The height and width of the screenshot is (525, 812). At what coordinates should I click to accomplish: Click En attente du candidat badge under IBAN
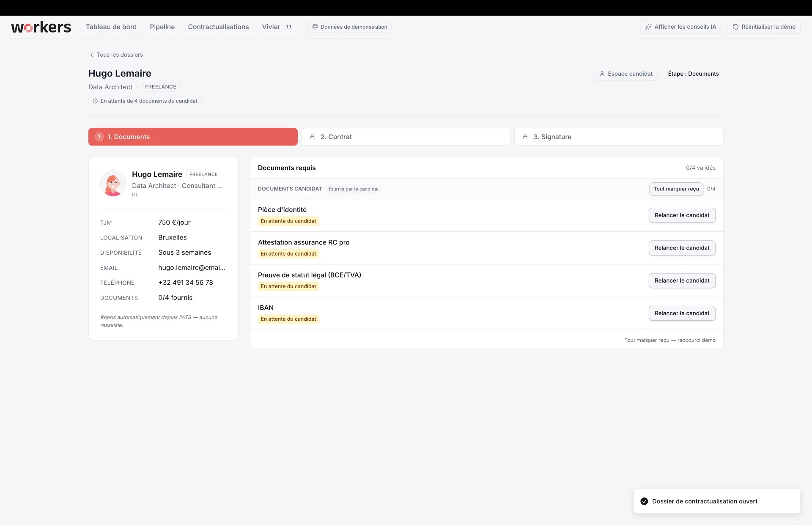[288, 319]
